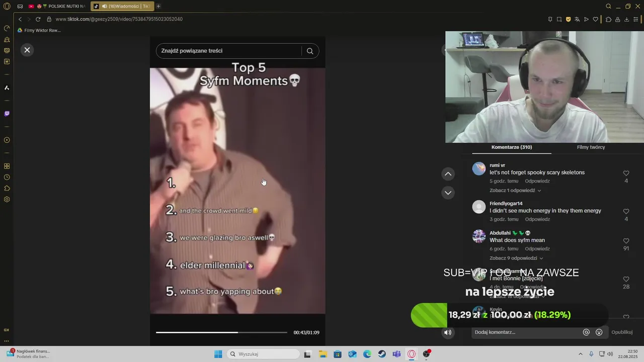This screenshot has width=644, height=362.
Task: Open Filmy Wiktor Raw bookmark
Action: (x=39, y=30)
